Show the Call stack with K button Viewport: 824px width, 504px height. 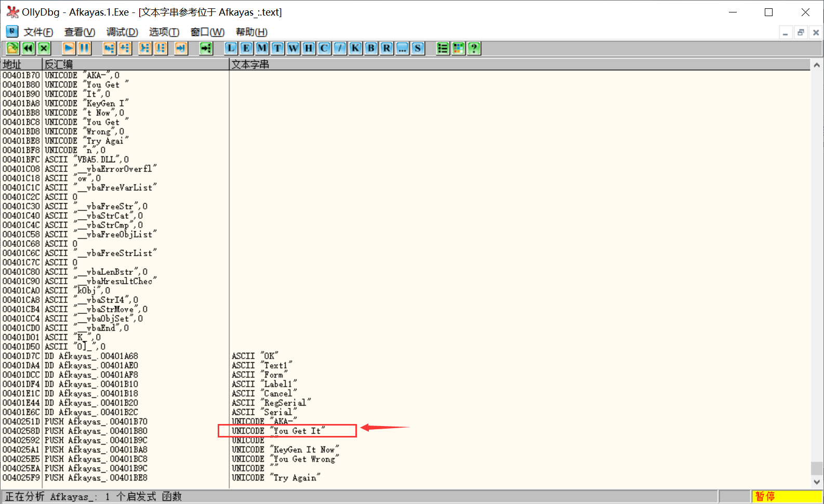coord(355,48)
